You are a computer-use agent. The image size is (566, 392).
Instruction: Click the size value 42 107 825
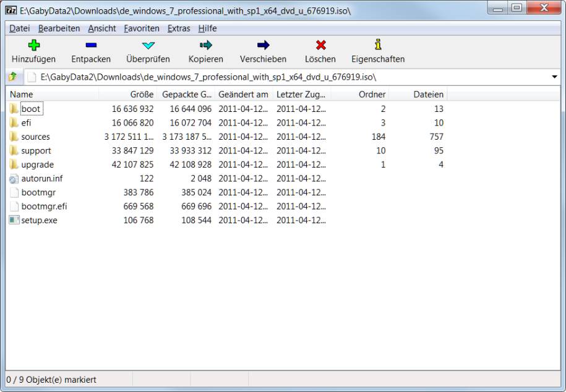[x=132, y=164]
